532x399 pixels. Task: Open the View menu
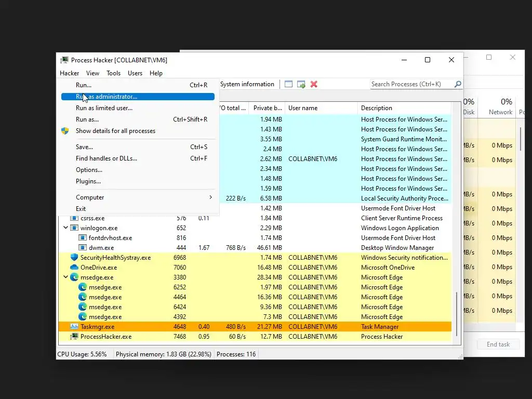tap(92, 73)
